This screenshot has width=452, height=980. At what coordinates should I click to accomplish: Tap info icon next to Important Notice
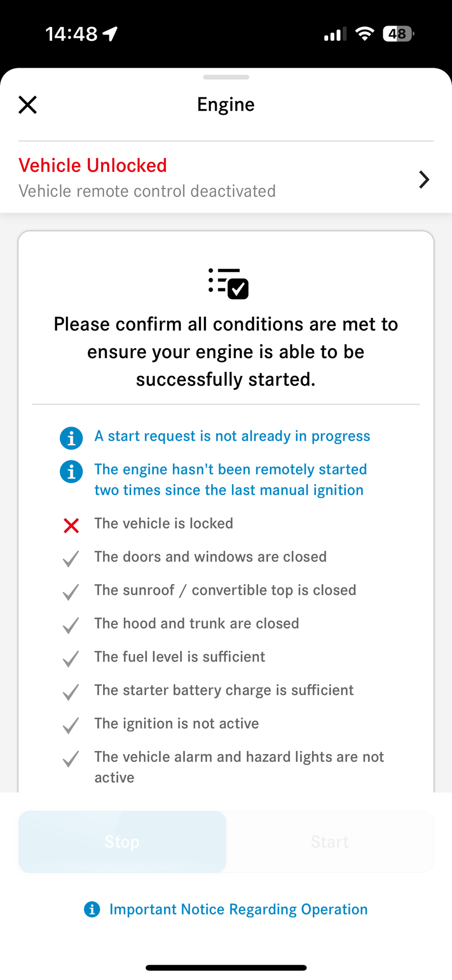click(x=92, y=909)
